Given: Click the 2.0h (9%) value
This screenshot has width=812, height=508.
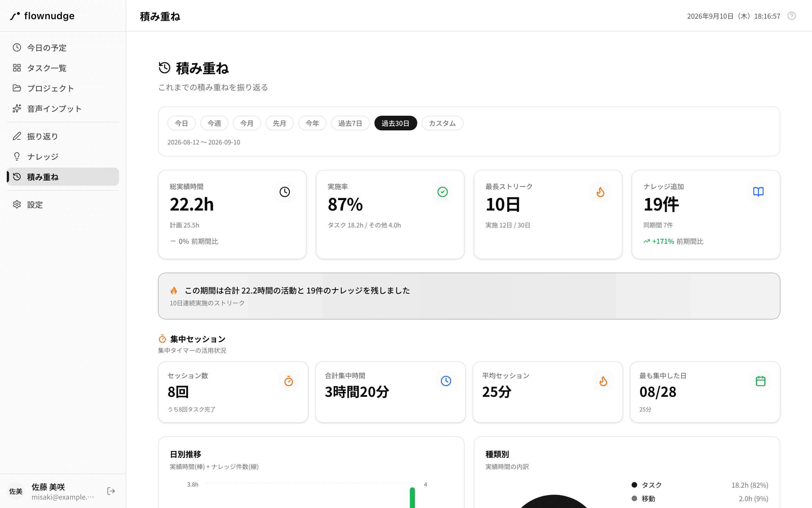Looking at the screenshot, I should click(753, 499).
